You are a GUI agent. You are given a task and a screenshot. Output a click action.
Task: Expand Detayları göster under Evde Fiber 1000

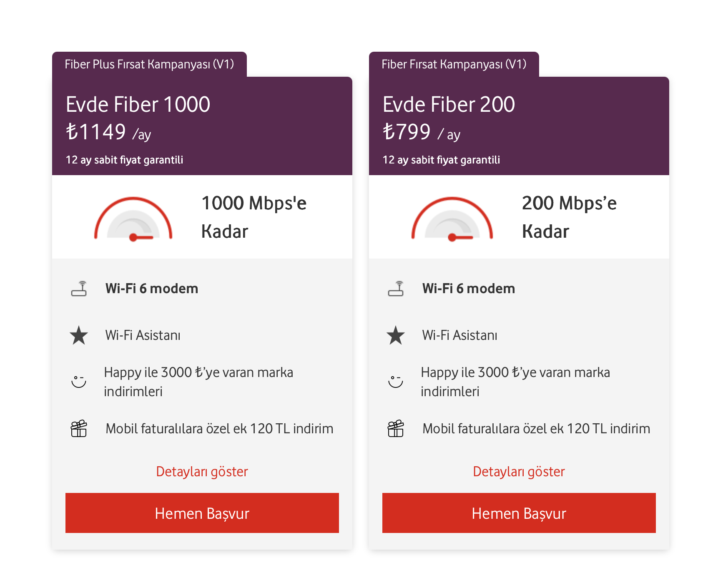coord(202,472)
